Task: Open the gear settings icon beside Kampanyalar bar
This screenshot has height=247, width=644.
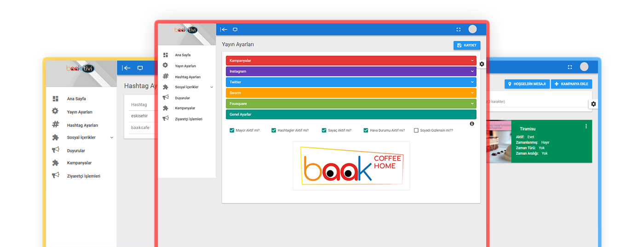Action: coord(482,64)
